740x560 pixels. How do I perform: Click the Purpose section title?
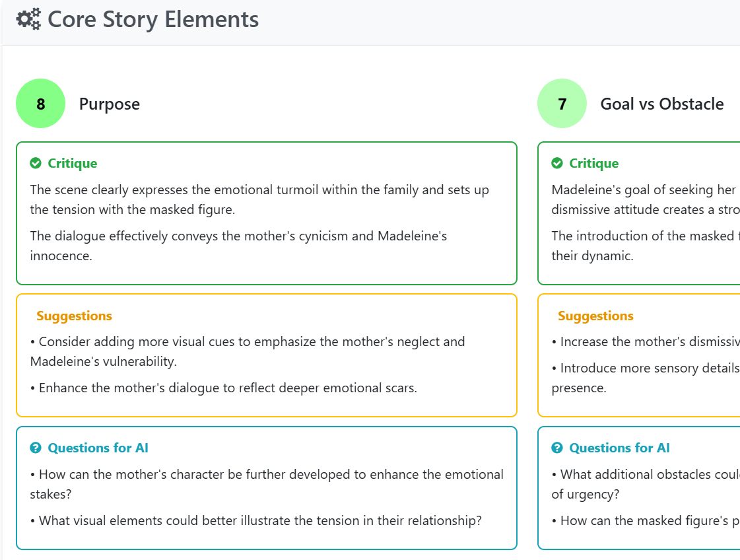click(110, 104)
